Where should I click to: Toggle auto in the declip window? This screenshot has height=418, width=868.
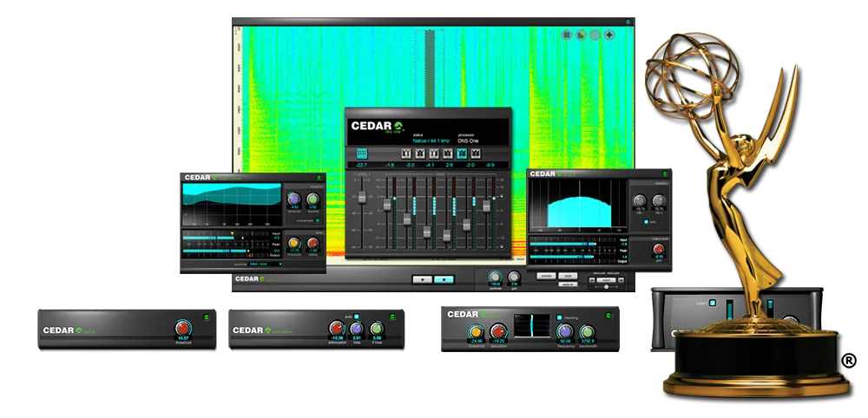(646, 222)
